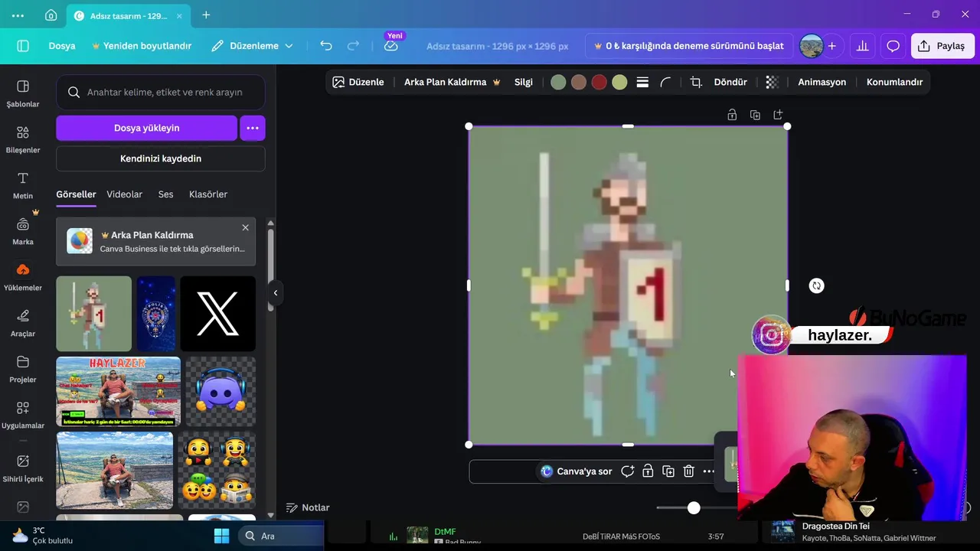This screenshot has height=551, width=980.
Task: Open the comments speech bubble icon
Action: coord(893,46)
